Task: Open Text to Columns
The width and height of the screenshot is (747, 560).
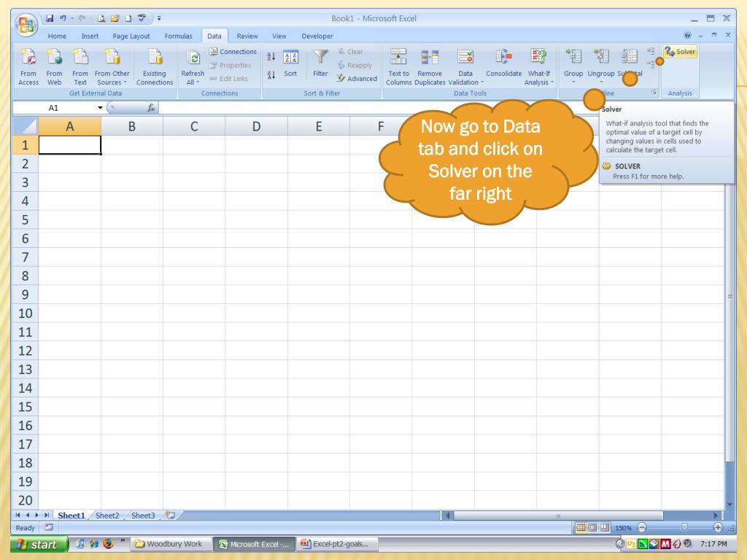Action: [398, 66]
